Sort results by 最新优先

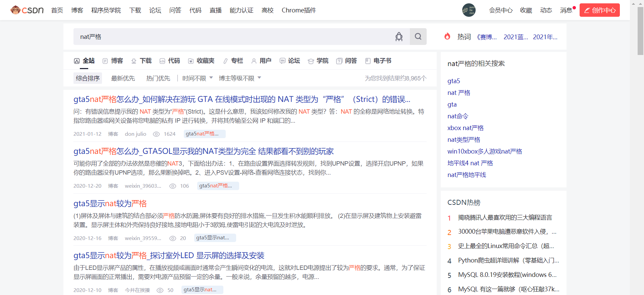[123, 78]
